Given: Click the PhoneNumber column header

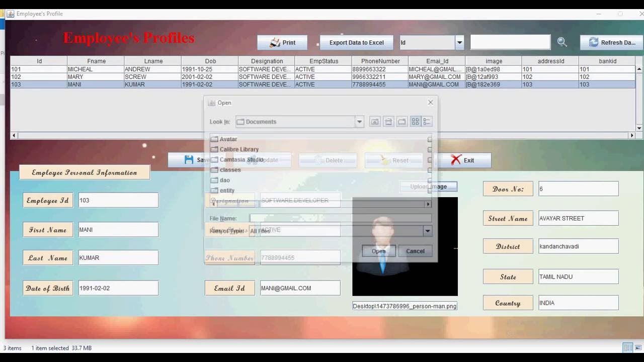Looking at the screenshot, I should (380, 61).
